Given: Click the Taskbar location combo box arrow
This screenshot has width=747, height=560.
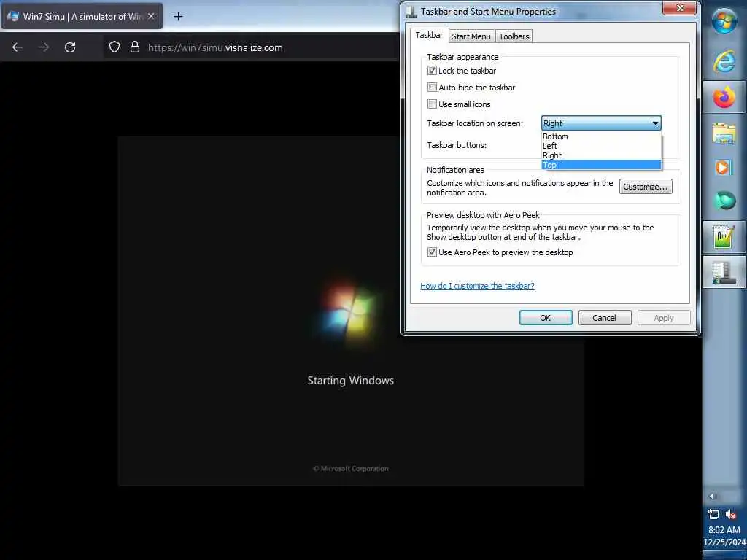Looking at the screenshot, I should (655, 123).
